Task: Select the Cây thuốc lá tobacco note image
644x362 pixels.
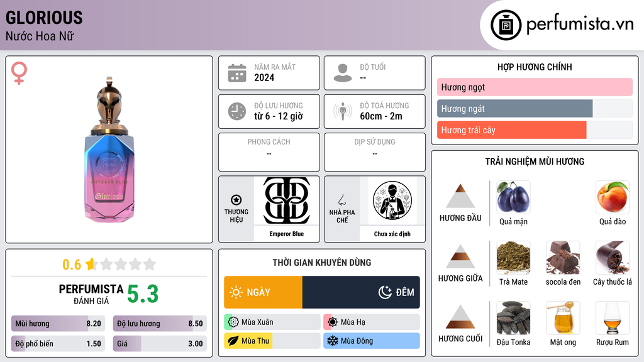Action: pos(613,258)
